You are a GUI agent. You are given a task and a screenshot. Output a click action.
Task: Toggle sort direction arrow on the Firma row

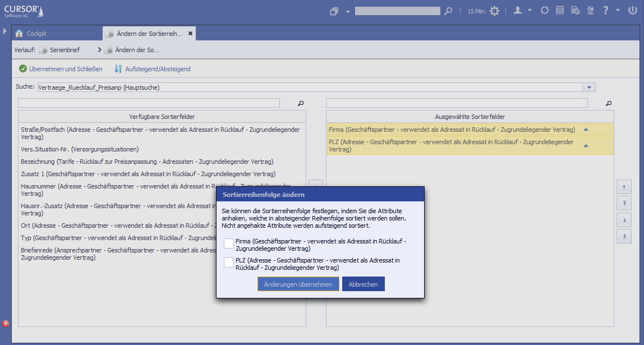[x=586, y=130]
